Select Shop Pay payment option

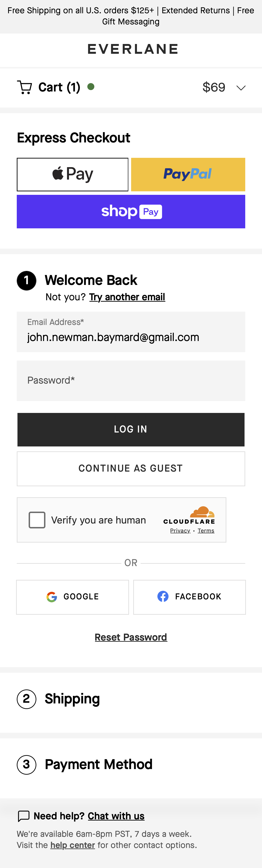(x=131, y=211)
